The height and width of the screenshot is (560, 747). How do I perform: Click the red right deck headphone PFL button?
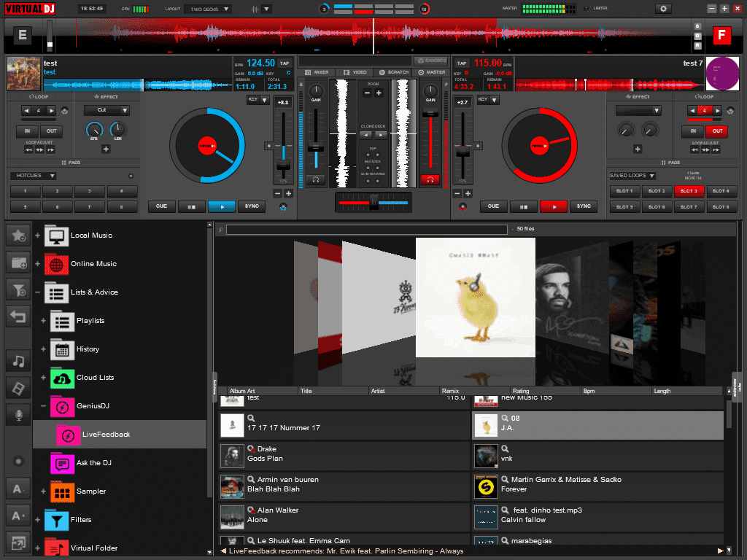point(430,180)
